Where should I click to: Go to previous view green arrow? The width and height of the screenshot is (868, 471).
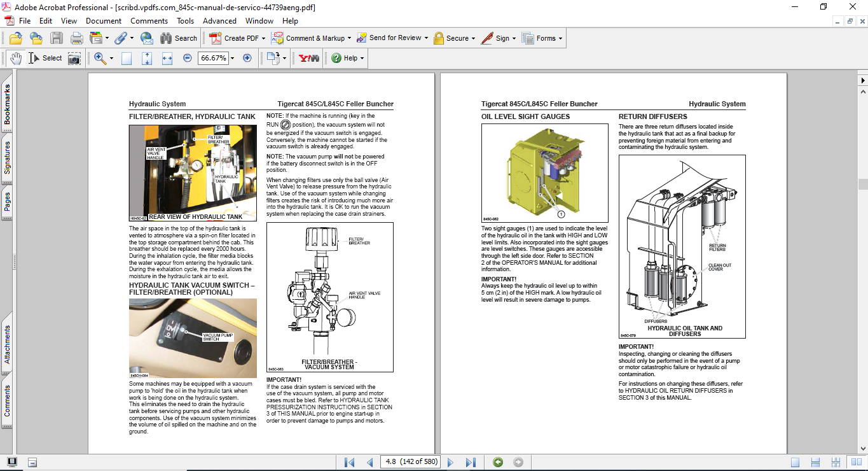click(498, 462)
